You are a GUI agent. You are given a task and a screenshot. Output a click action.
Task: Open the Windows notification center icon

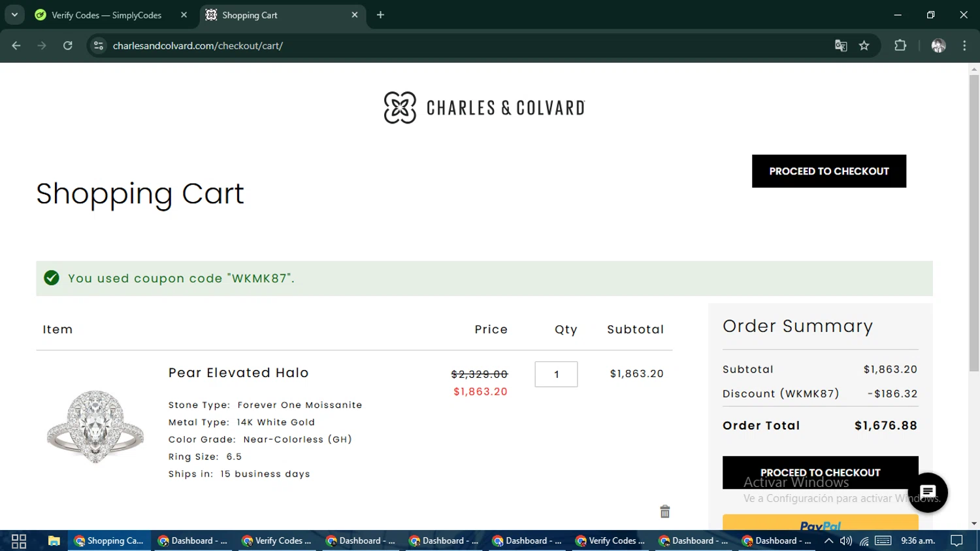(x=956, y=541)
